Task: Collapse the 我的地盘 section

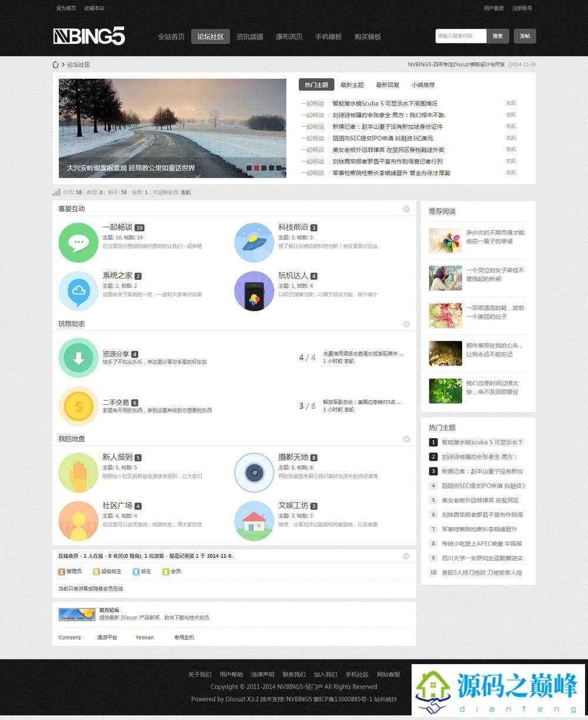Action: pyautogui.click(x=406, y=439)
